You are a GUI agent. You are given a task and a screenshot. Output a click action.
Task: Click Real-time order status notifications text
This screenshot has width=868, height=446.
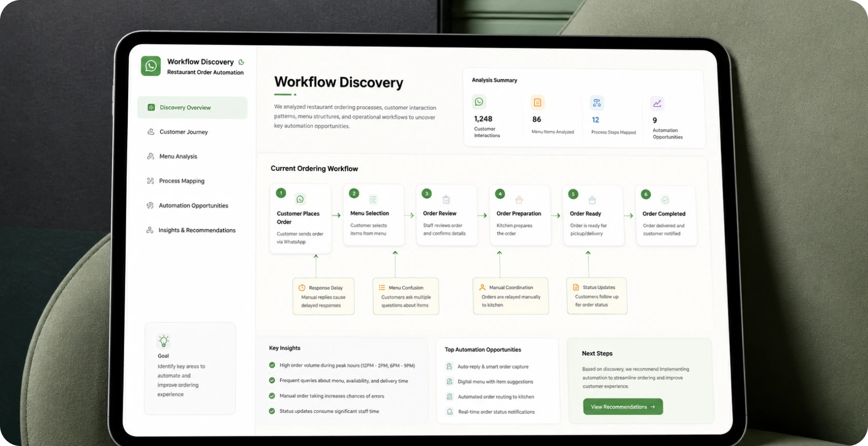(496, 412)
